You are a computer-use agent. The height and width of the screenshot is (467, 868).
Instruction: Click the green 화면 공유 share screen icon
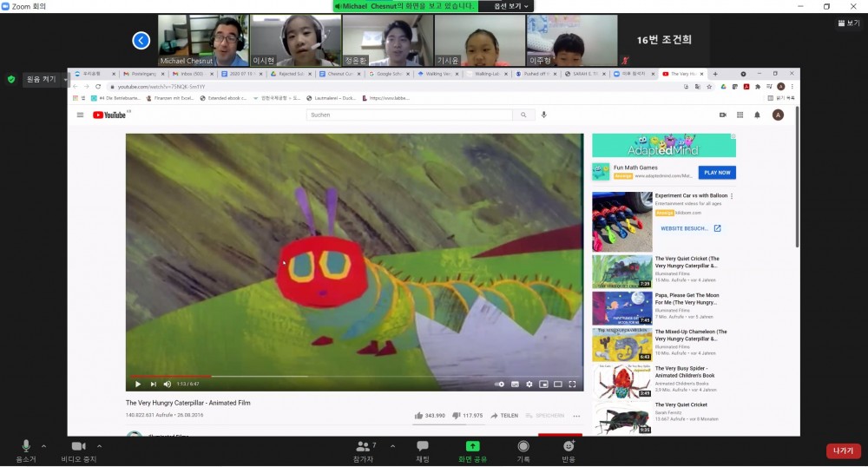point(473,446)
